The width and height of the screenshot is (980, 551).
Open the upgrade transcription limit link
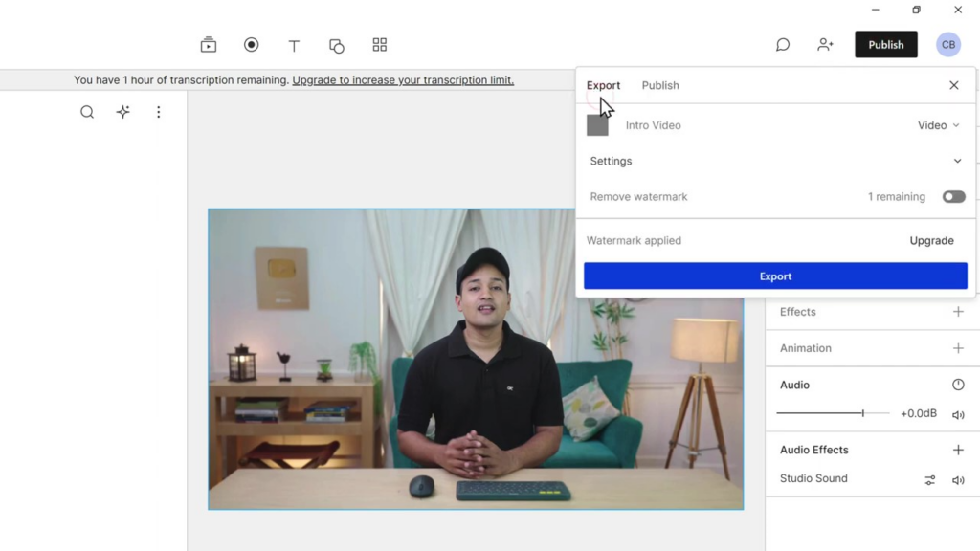click(x=403, y=80)
